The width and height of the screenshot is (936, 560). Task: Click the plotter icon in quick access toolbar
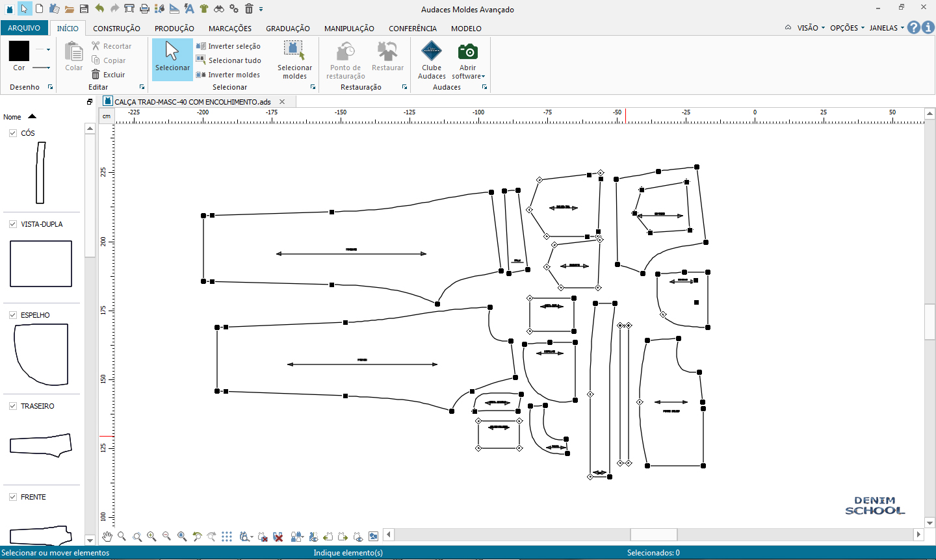point(129,9)
